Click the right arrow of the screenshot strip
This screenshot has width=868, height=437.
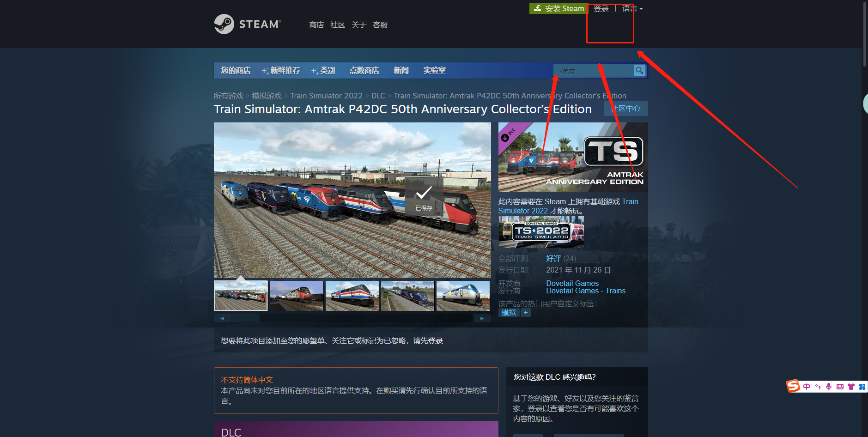pyautogui.click(x=482, y=318)
